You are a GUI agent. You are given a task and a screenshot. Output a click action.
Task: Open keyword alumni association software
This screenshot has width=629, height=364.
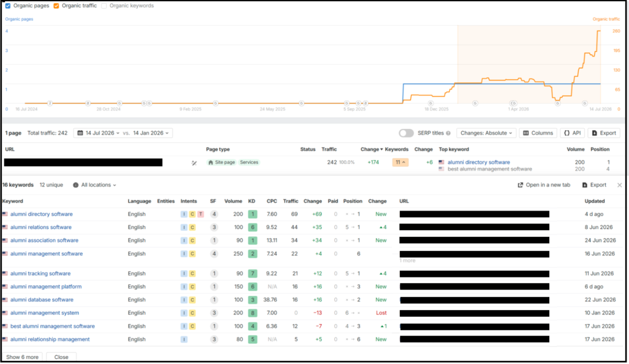point(44,241)
